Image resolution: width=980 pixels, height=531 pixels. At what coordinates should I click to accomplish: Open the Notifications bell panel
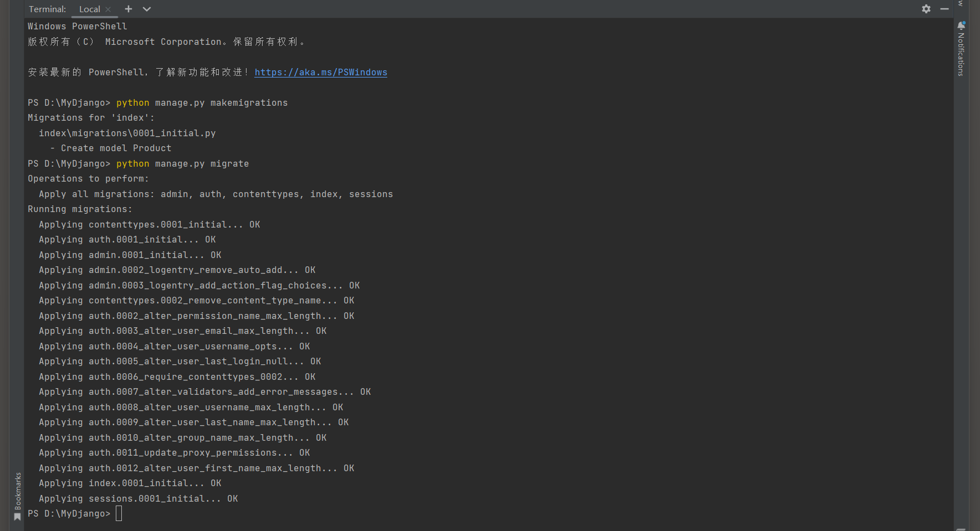(961, 49)
